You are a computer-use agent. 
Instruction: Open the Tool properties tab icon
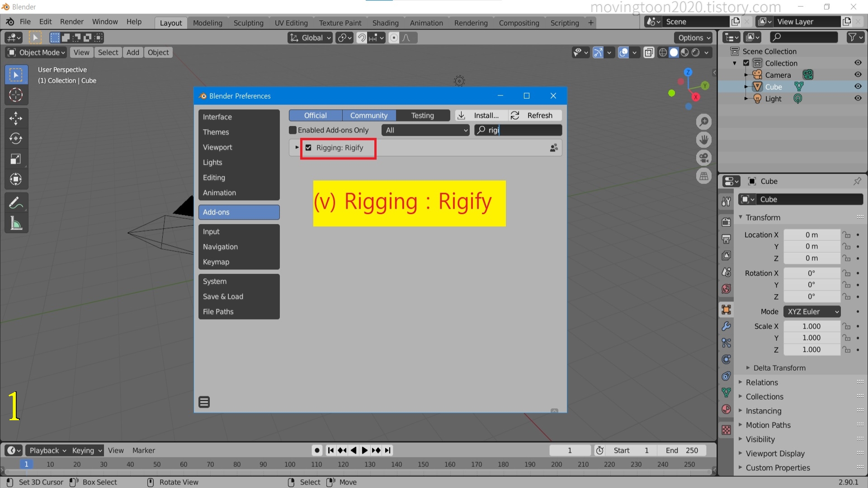coord(726,202)
